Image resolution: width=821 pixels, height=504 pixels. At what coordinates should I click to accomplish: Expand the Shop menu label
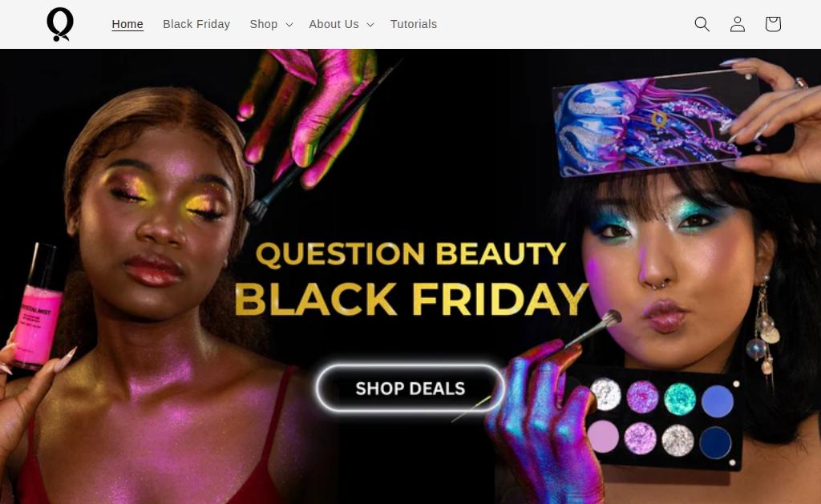[x=263, y=24]
